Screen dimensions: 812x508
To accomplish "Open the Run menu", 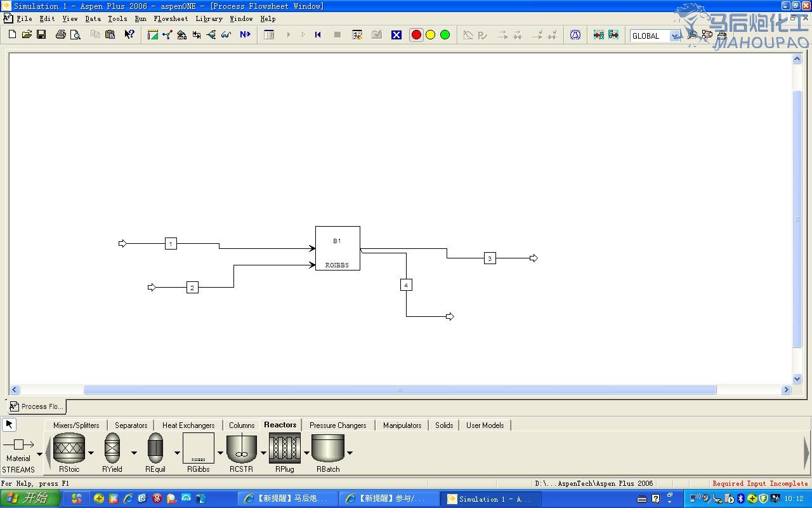I will point(140,18).
